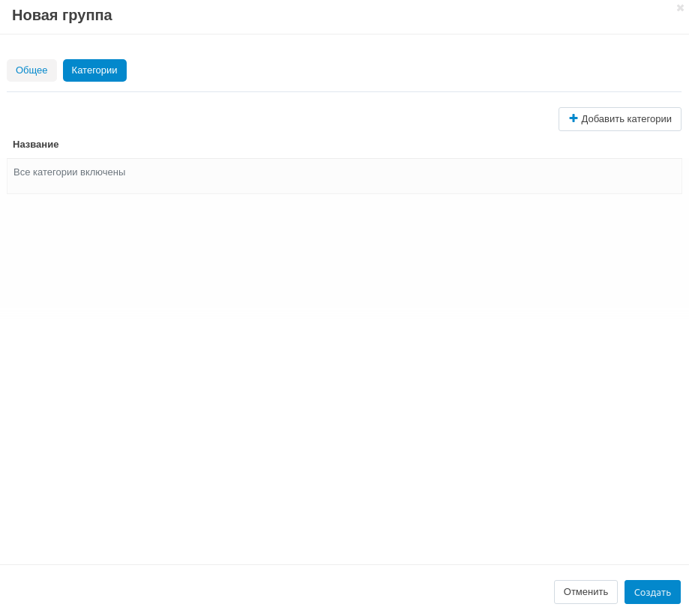Click the Название label above the list
Screen dimensions: 689x616
36,144
